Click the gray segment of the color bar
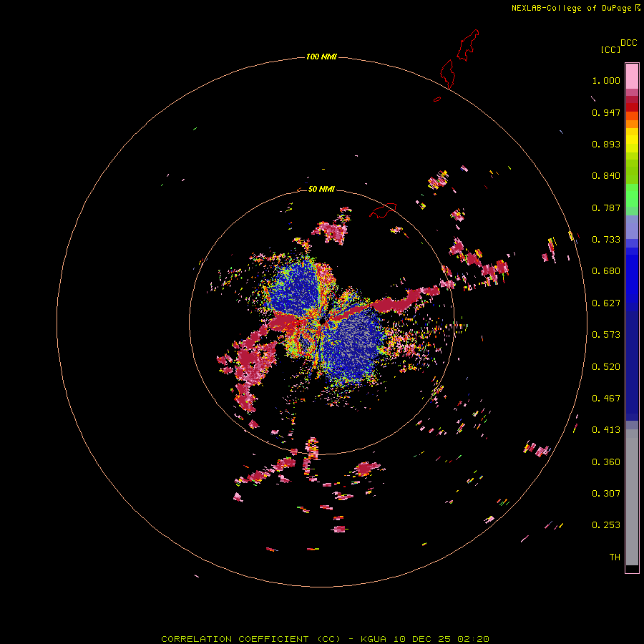 click(632, 497)
